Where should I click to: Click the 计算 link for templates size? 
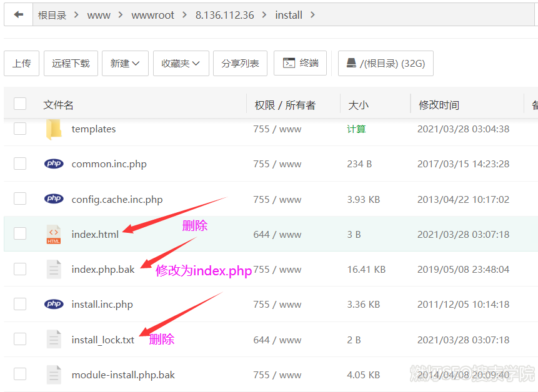coord(356,129)
